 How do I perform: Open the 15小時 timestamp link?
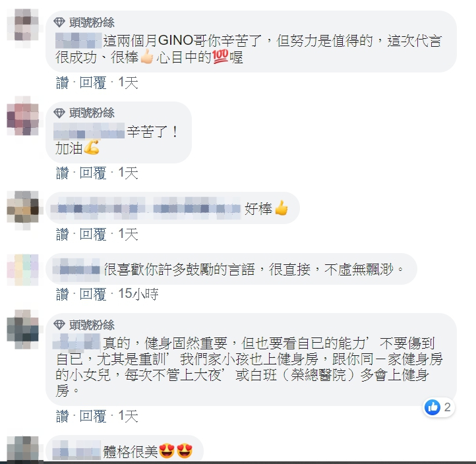pos(138,294)
